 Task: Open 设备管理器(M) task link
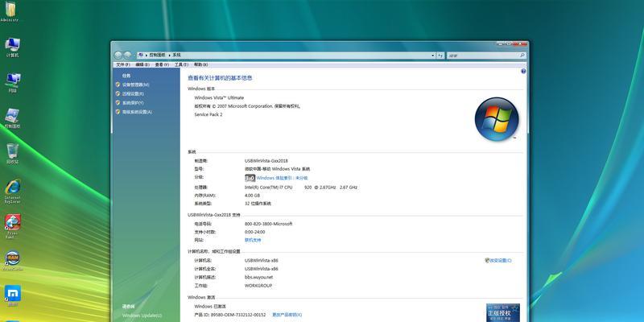tap(135, 85)
